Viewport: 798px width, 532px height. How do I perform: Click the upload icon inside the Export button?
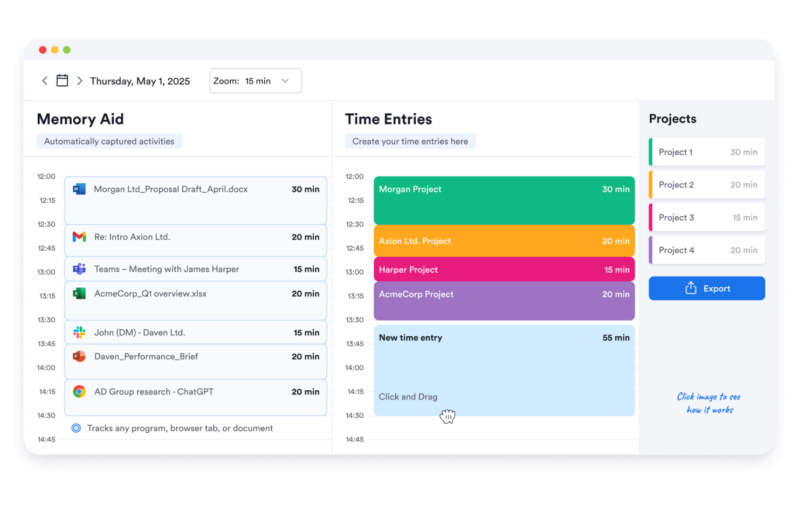tap(690, 288)
